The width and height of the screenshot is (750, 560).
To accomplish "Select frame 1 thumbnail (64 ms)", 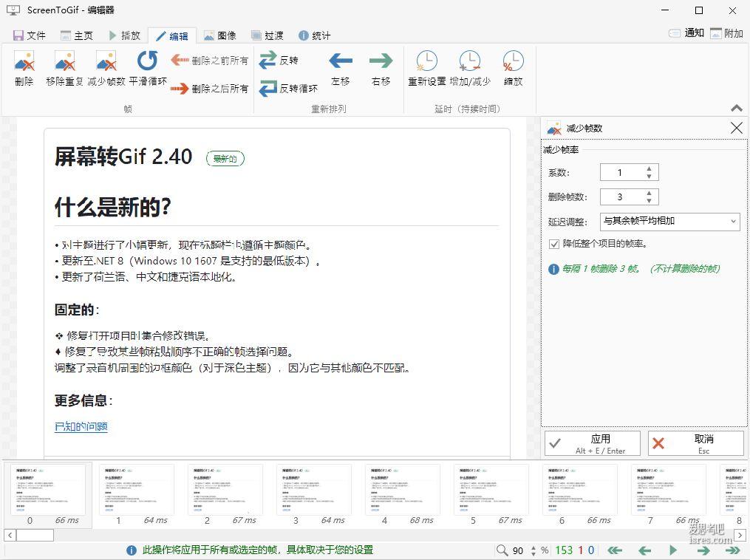I will pyautogui.click(x=137, y=494).
